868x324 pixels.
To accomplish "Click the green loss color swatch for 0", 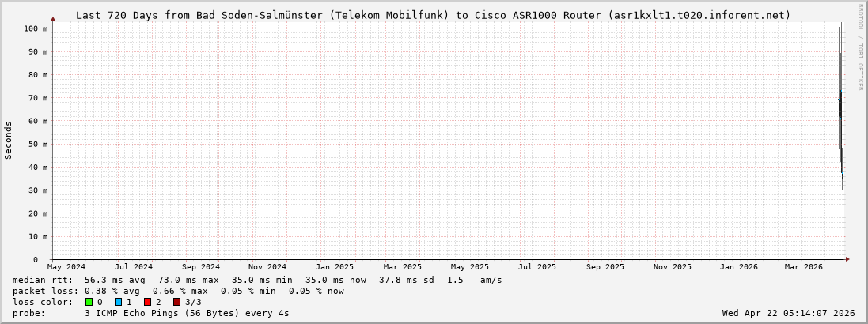I will coord(89,302).
